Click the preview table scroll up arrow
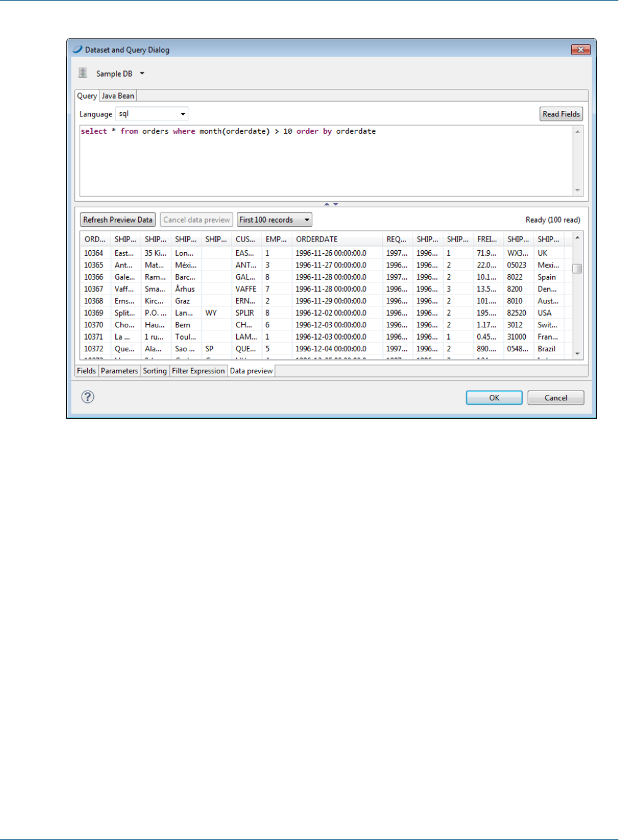Image resolution: width=619 pixels, height=840 pixels. pos(577,238)
